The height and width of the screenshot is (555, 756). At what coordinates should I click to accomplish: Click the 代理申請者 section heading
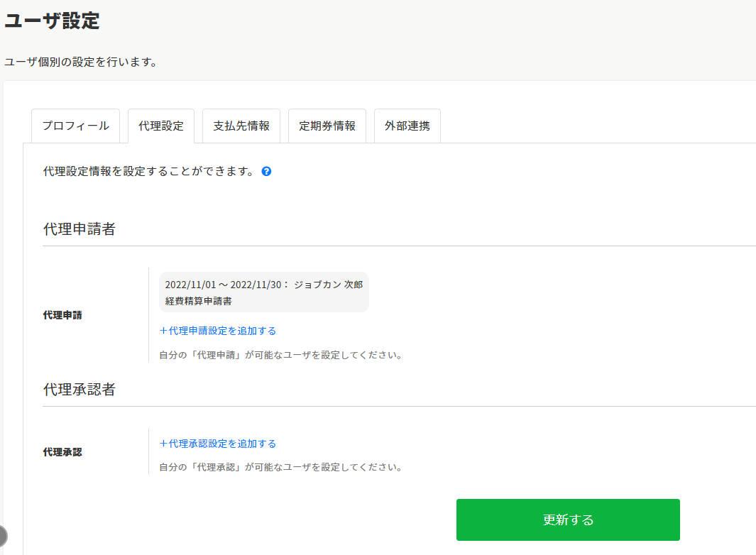click(x=79, y=229)
